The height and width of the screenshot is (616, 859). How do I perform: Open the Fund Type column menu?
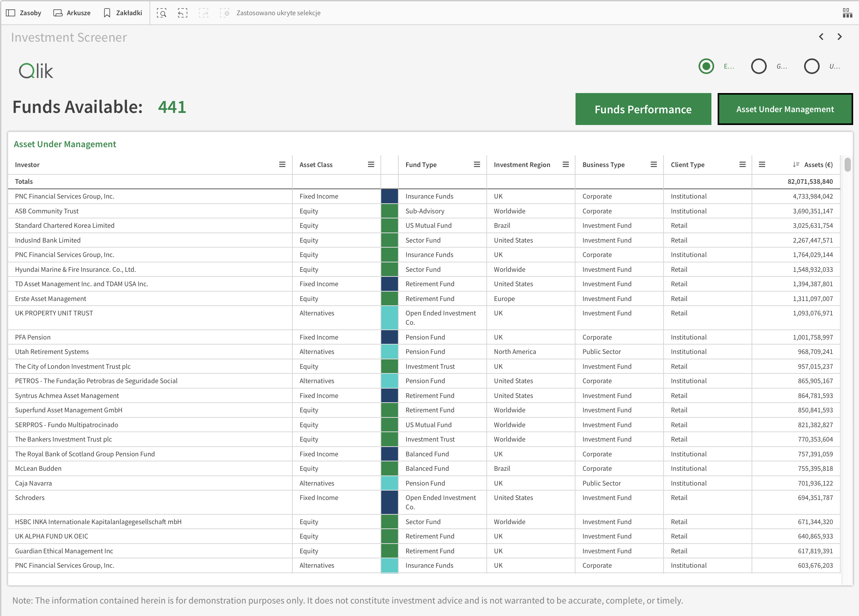coord(477,165)
